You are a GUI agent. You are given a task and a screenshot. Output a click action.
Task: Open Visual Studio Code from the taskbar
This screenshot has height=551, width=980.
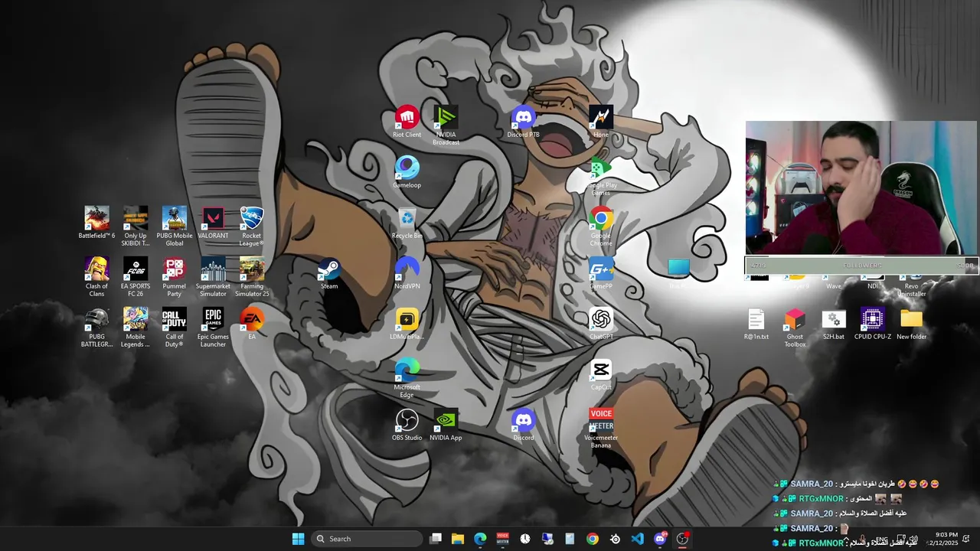tap(638, 539)
